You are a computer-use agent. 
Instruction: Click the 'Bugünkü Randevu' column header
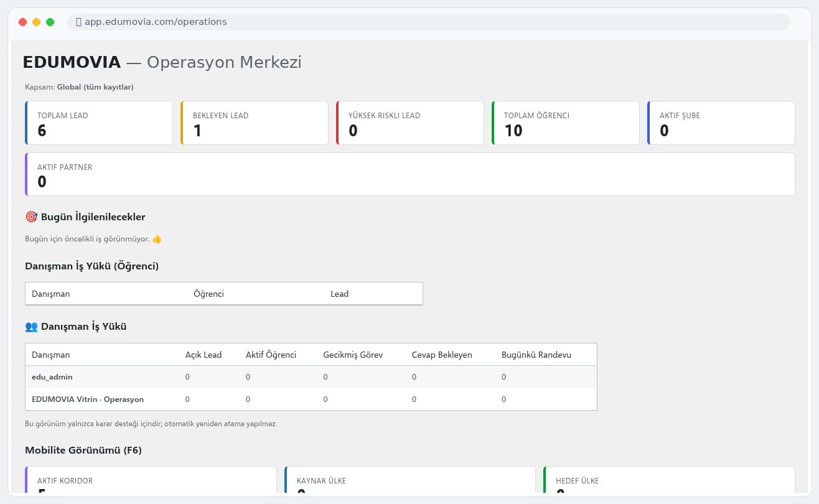(x=536, y=355)
